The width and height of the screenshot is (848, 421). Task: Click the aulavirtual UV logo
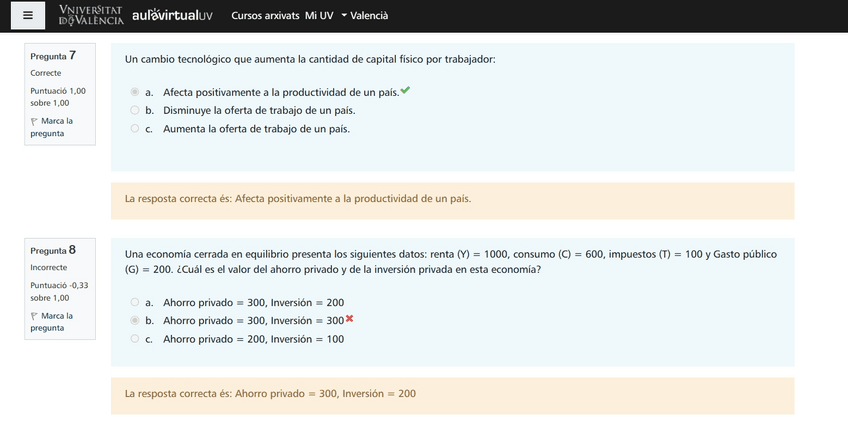click(x=172, y=16)
